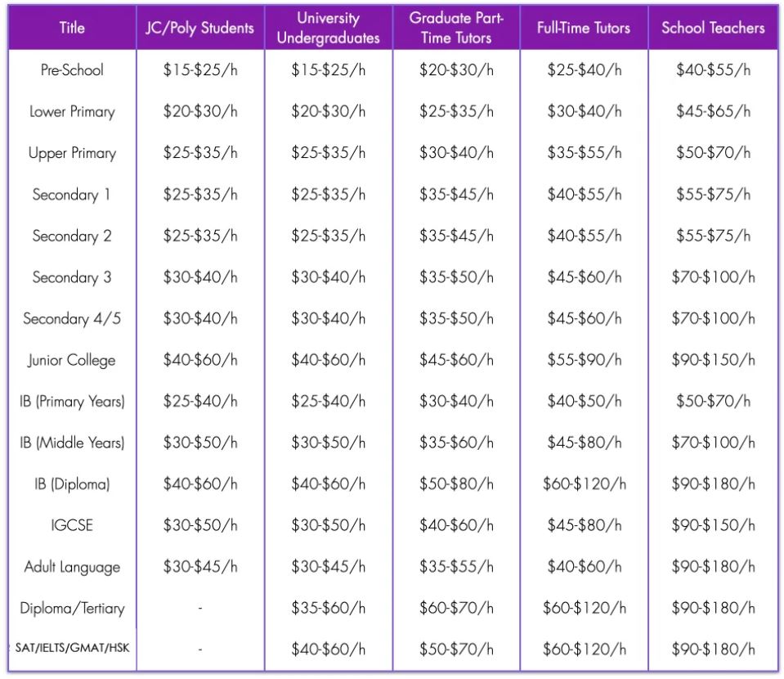The height and width of the screenshot is (679, 784).
Task: Select Junior College Full-Time Tutors rate $55-$90/h
Action: pyautogui.click(x=584, y=360)
